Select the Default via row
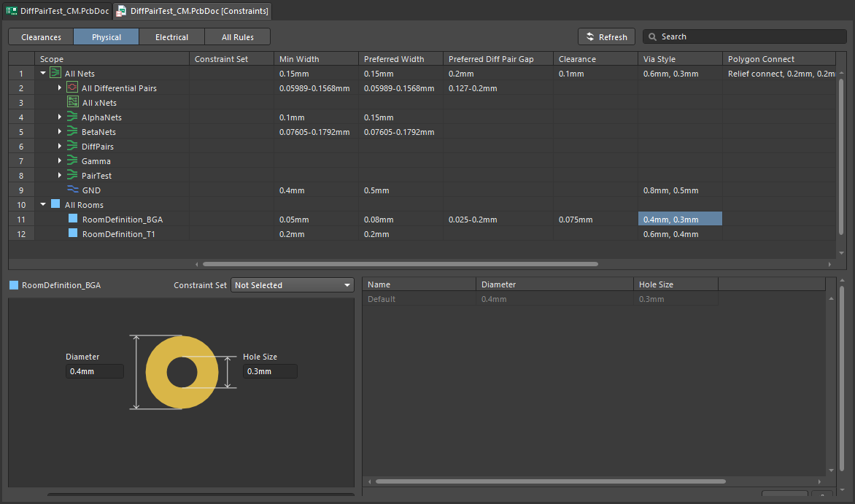Viewport: 855px width, 504px height. [540, 299]
